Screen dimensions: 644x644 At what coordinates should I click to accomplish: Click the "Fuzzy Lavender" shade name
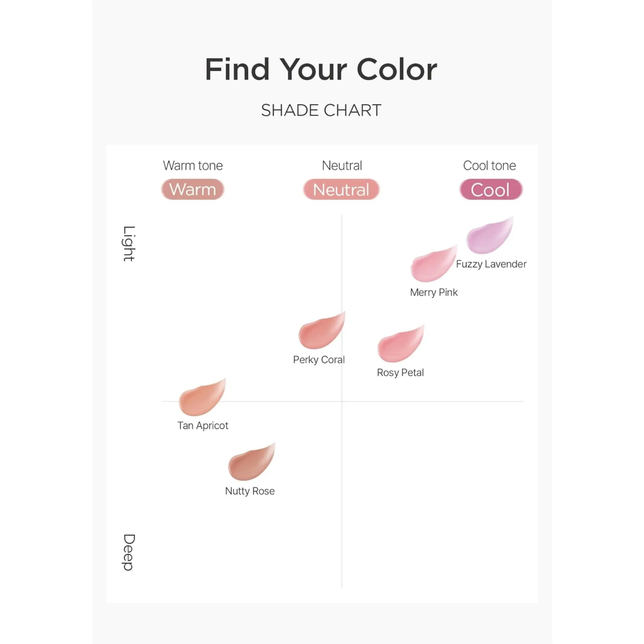pyautogui.click(x=491, y=264)
